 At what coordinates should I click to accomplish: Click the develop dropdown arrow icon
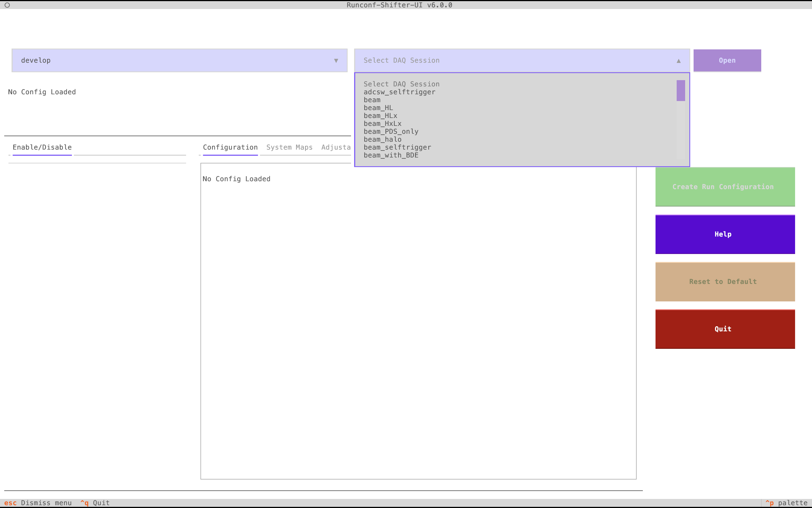point(336,61)
